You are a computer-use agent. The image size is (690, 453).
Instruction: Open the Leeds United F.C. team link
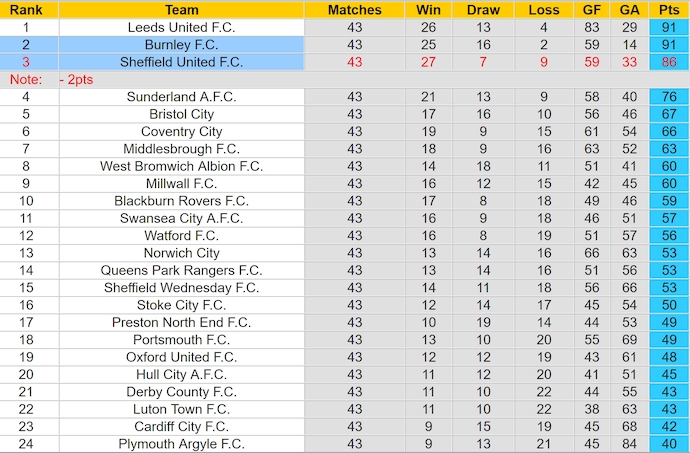tap(181, 27)
